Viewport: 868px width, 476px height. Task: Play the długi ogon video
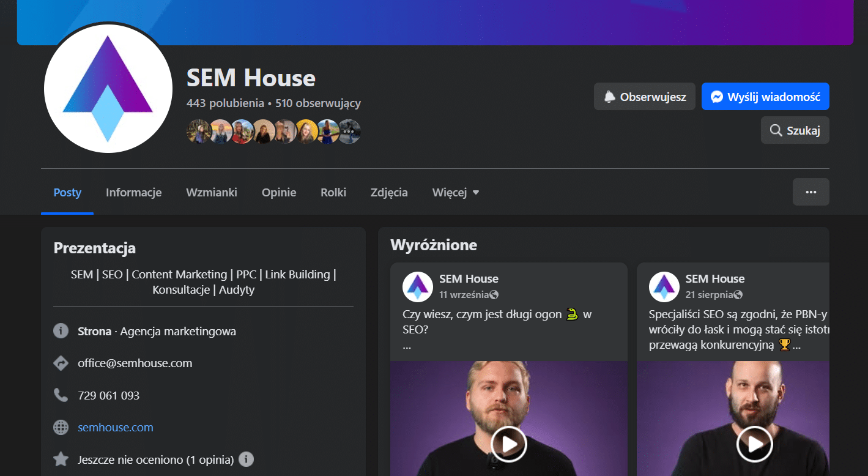[509, 444]
